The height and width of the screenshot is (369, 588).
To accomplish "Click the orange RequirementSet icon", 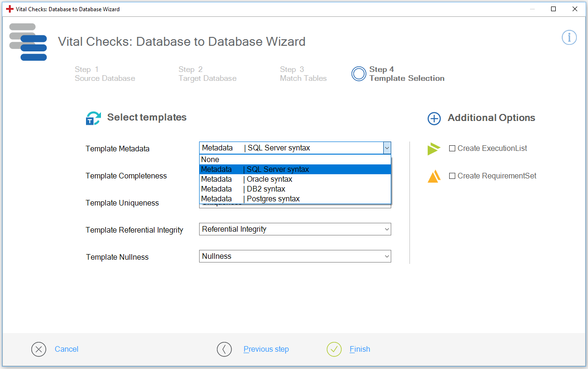I will [x=434, y=177].
